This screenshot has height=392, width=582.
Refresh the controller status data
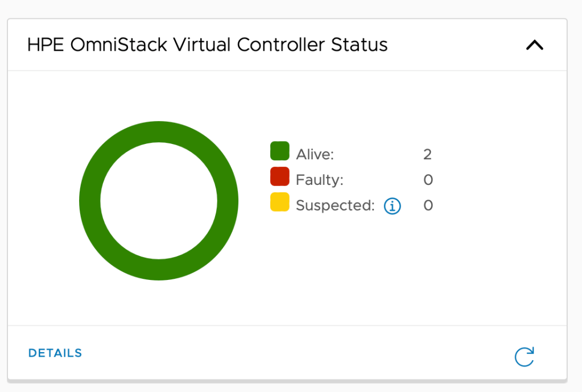click(x=524, y=357)
